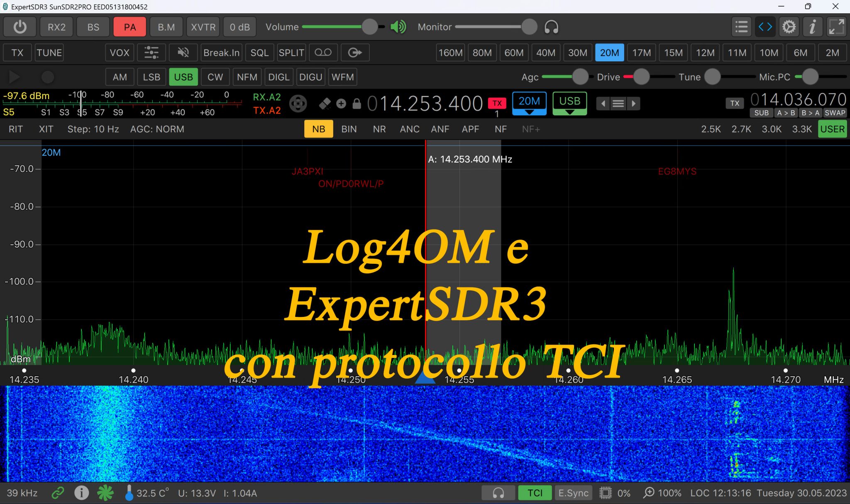Click the VFO B frequency 14.036.070
The height and width of the screenshot is (504, 850).
click(798, 100)
